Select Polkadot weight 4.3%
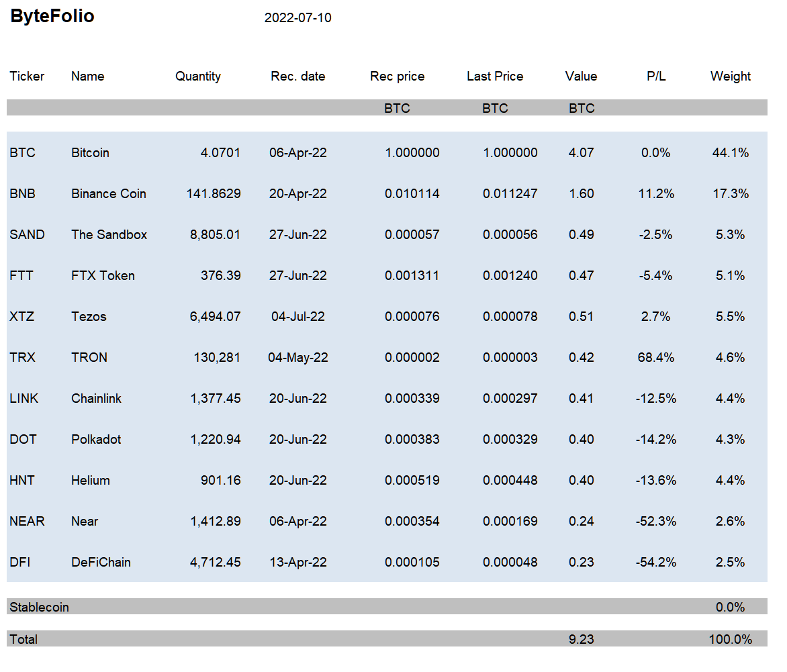Viewport: 787px width, 672px height. click(x=731, y=439)
